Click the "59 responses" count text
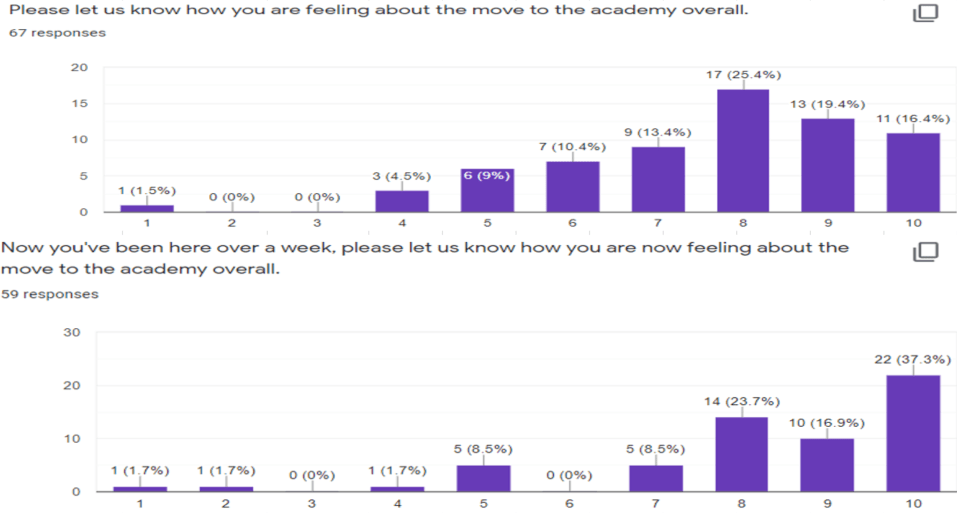 [50, 294]
